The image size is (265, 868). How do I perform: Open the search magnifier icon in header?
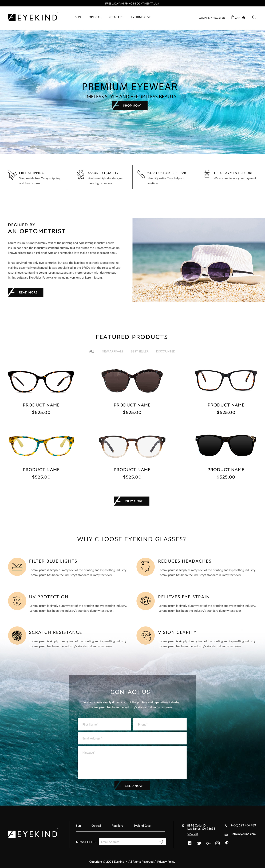tap(254, 17)
